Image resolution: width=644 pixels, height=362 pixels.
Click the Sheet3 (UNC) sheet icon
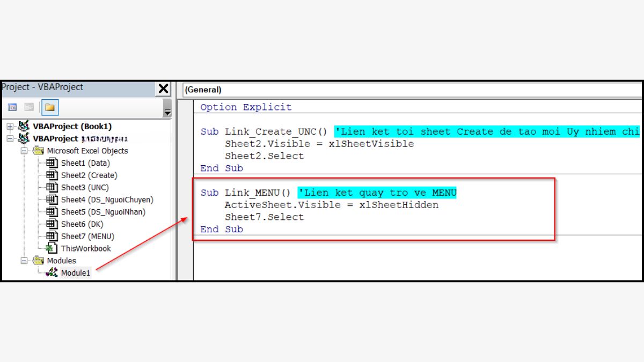pos(52,188)
